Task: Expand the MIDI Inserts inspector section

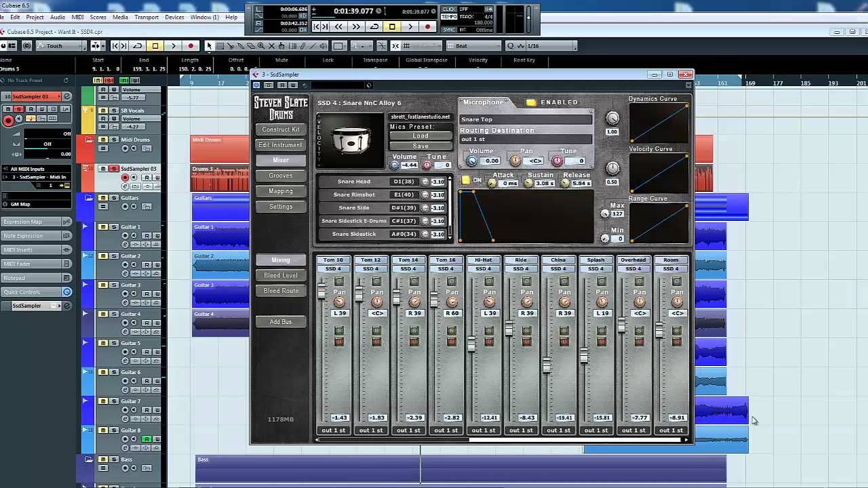Action: (37, 249)
